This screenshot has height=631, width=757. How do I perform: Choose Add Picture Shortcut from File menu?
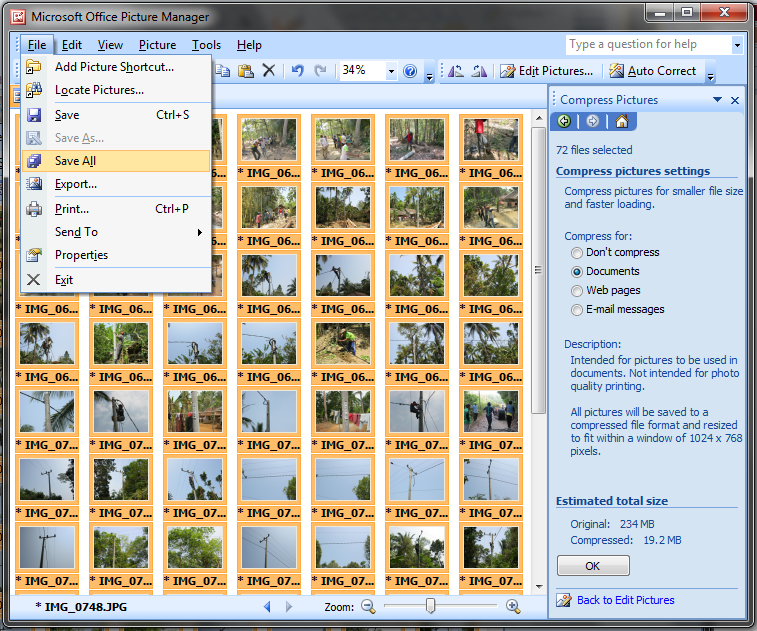tap(116, 67)
